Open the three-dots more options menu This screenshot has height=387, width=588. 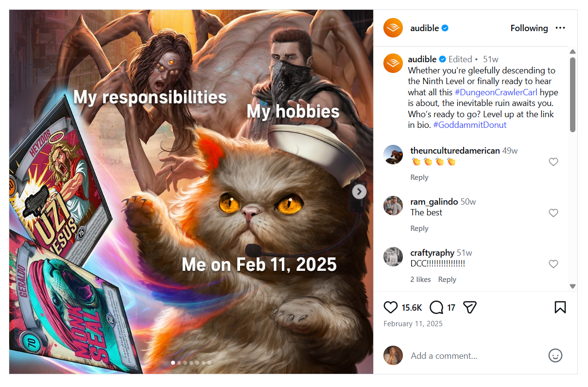point(560,28)
